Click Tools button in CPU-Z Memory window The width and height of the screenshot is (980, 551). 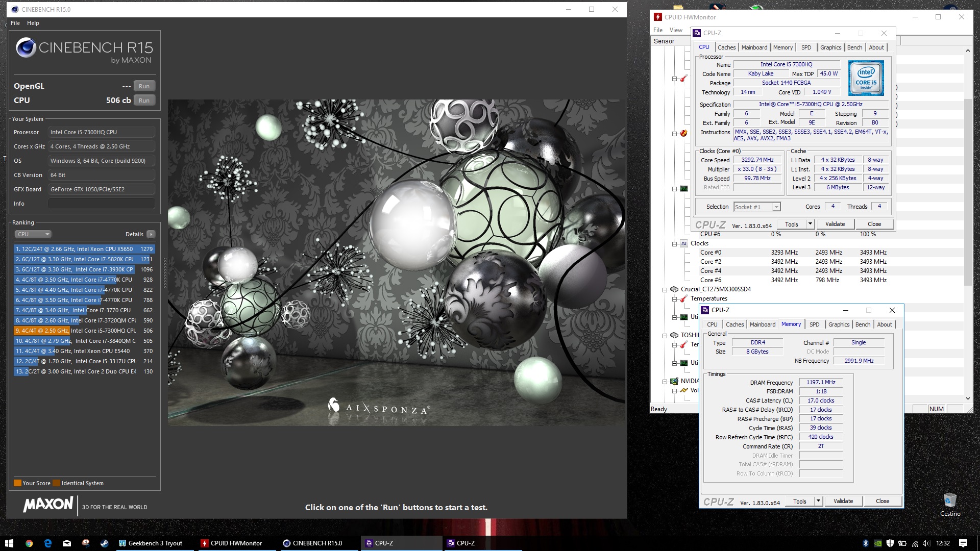pyautogui.click(x=800, y=501)
